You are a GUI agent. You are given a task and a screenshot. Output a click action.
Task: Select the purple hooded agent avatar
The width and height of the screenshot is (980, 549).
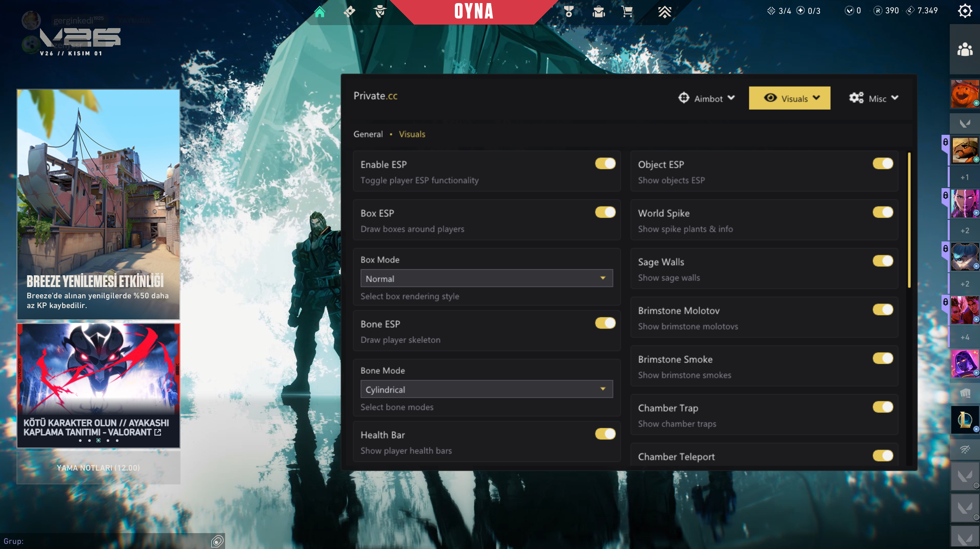click(x=965, y=363)
